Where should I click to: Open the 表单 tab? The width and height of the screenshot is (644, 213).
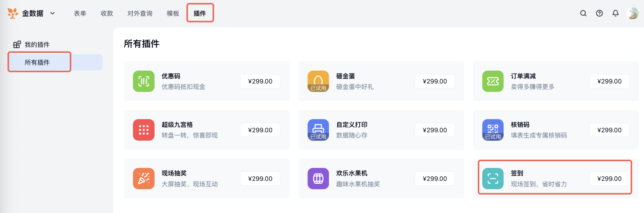80,13
